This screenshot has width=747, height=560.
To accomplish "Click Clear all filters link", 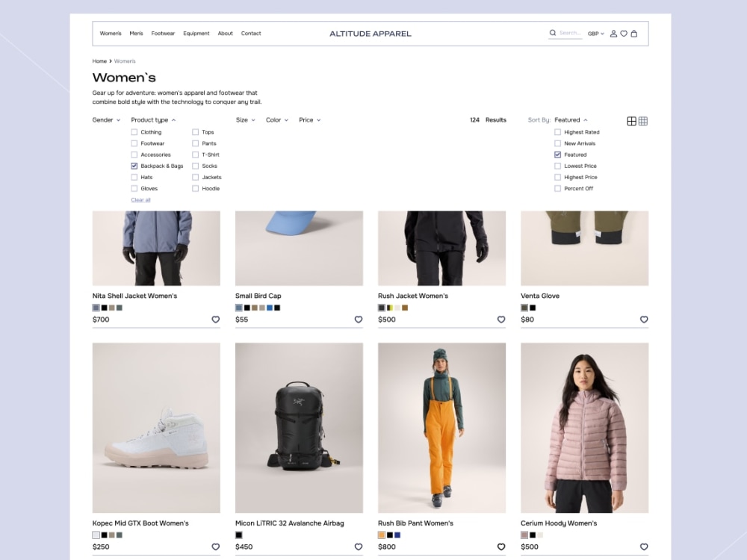I will 141,200.
